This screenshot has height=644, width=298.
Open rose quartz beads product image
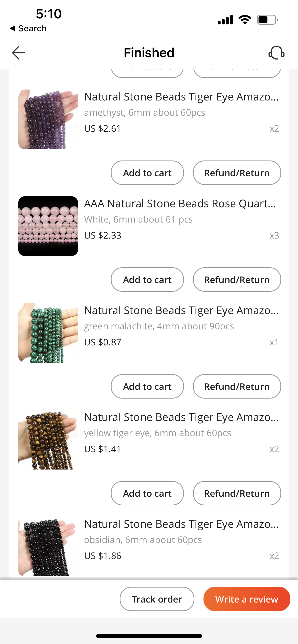(x=48, y=226)
